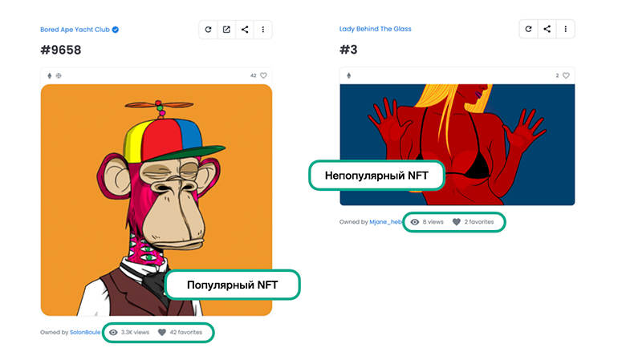Click share icon on Bored Ape toolbar
Viewport: 622px width, 364px height.
245,30
